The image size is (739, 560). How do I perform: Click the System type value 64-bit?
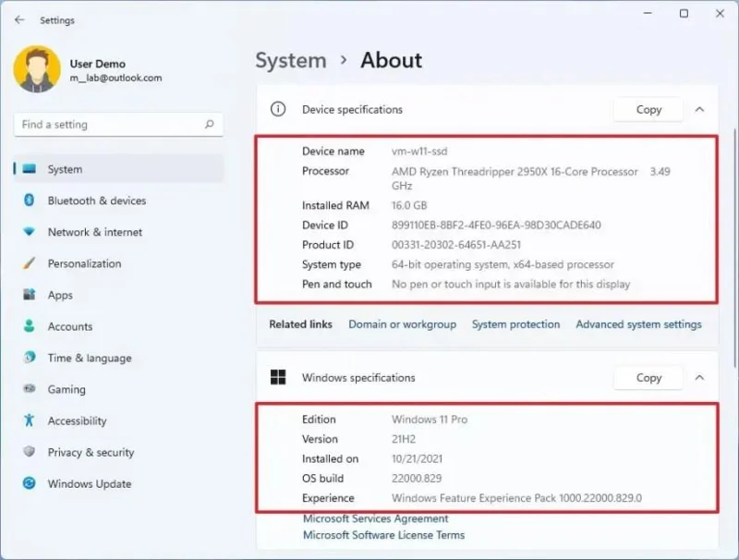click(x=503, y=265)
